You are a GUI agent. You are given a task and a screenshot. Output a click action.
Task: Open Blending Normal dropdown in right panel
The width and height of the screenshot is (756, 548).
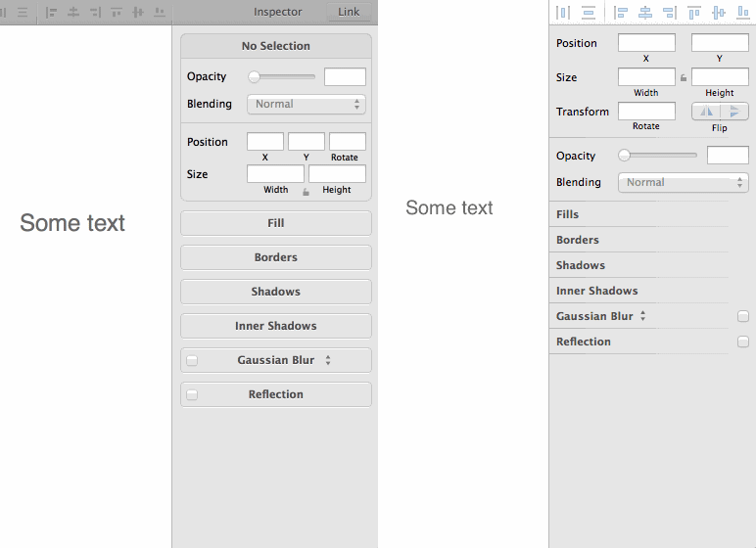pyautogui.click(x=684, y=183)
